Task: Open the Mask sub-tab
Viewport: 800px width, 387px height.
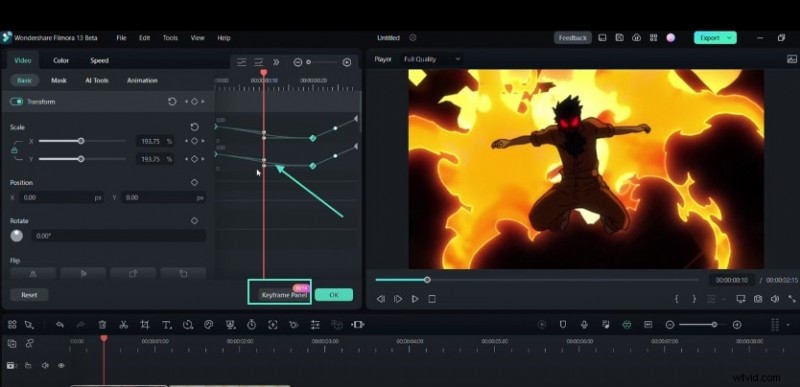Action: tap(59, 81)
